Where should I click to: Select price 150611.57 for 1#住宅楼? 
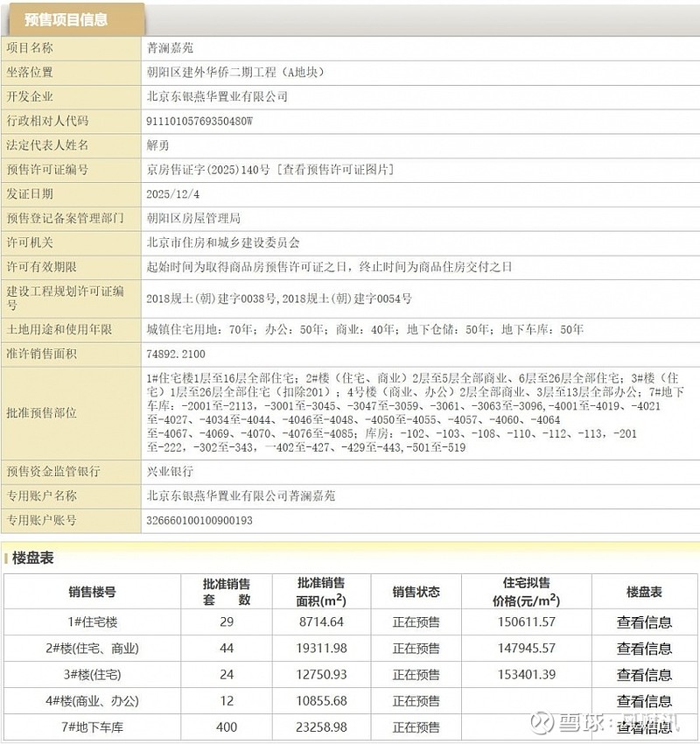click(527, 622)
